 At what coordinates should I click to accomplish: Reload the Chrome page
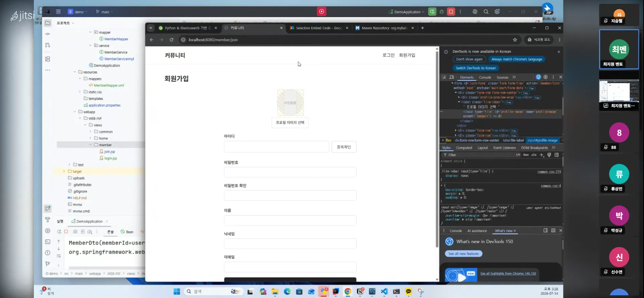pyautogui.click(x=171, y=40)
